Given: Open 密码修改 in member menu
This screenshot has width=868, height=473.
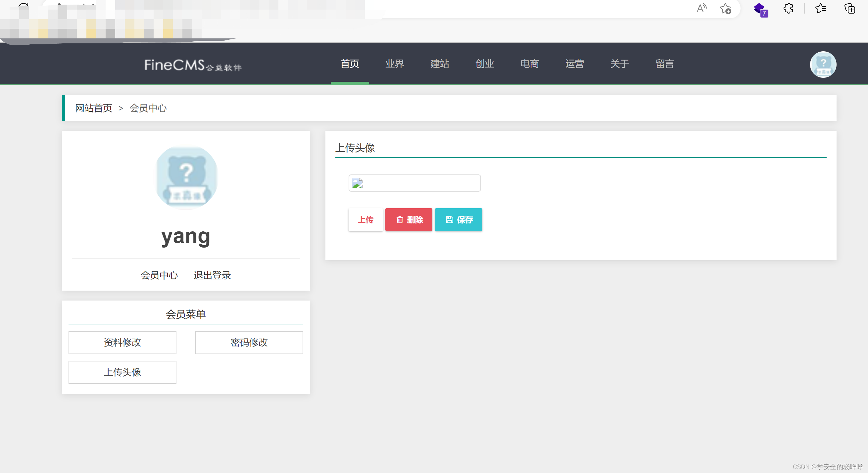Looking at the screenshot, I should tap(249, 342).
